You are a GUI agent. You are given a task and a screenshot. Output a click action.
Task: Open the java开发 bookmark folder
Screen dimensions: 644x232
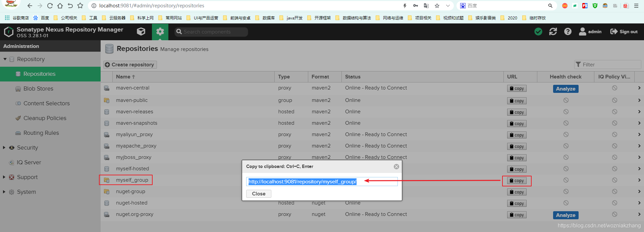(x=291, y=18)
